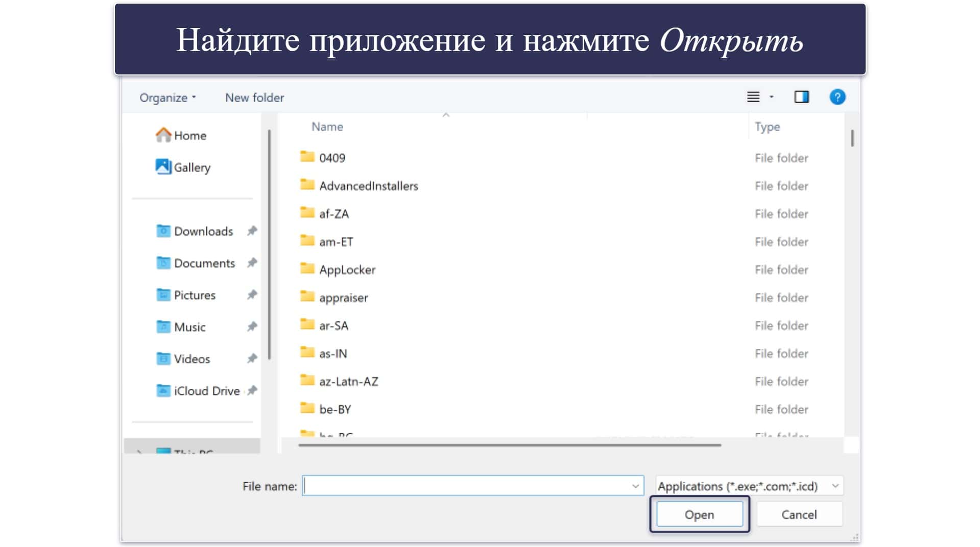
Task: Select the appraiser folder name
Action: pos(343,298)
